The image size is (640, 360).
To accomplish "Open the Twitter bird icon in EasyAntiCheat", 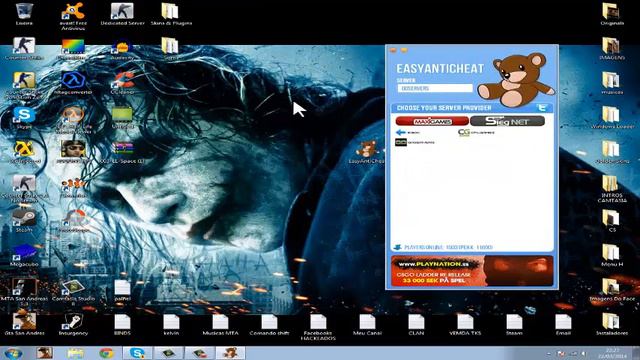I will 542,108.
